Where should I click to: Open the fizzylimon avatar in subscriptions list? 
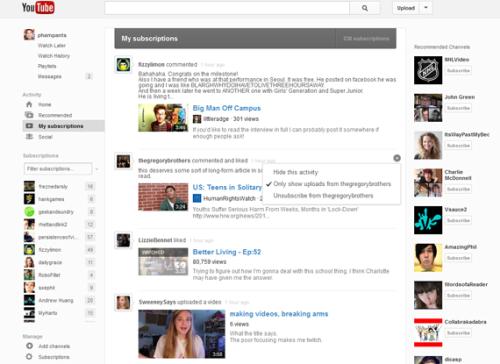29,250
